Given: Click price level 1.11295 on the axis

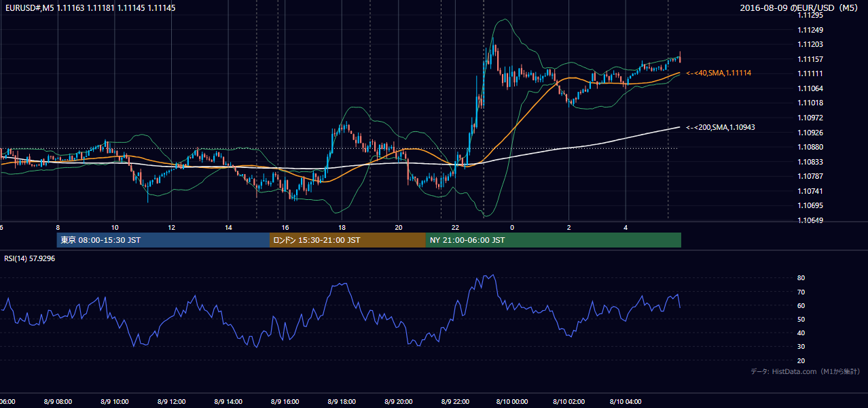Looking at the screenshot, I should click(x=811, y=15).
